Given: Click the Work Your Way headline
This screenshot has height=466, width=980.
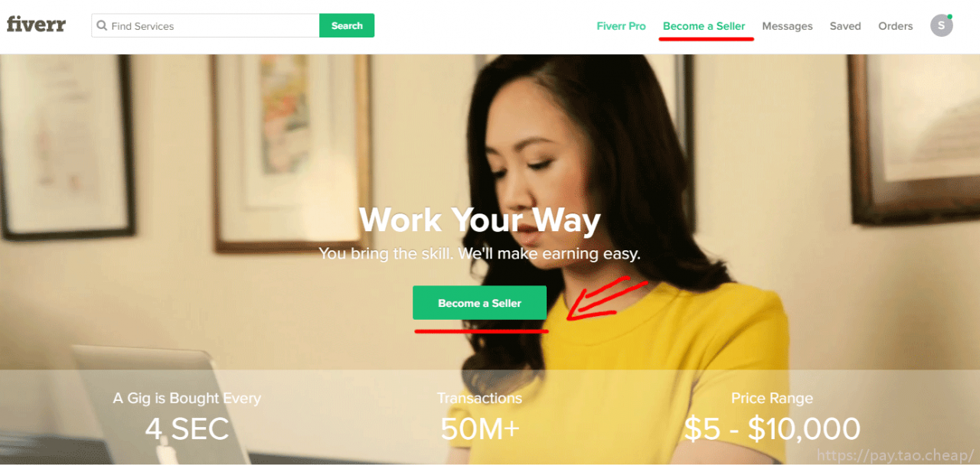Looking at the screenshot, I should (479, 220).
